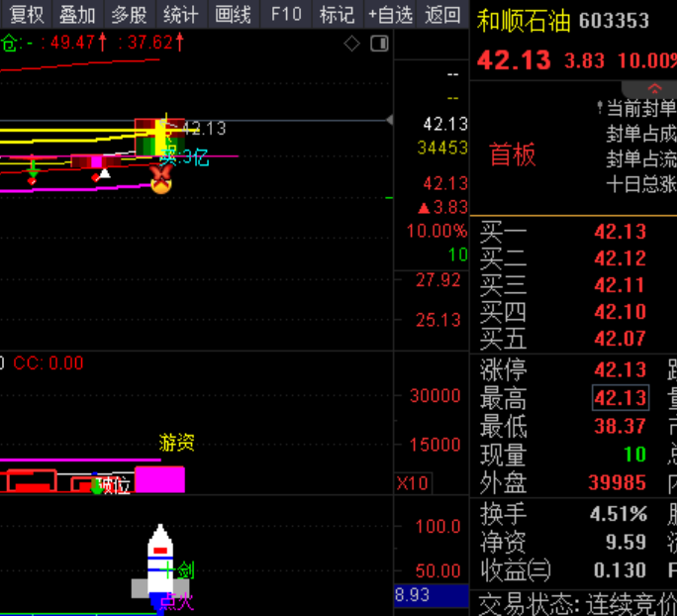Click 外盘 value 39985
Viewport: 677px width, 616px height.
coord(618,482)
